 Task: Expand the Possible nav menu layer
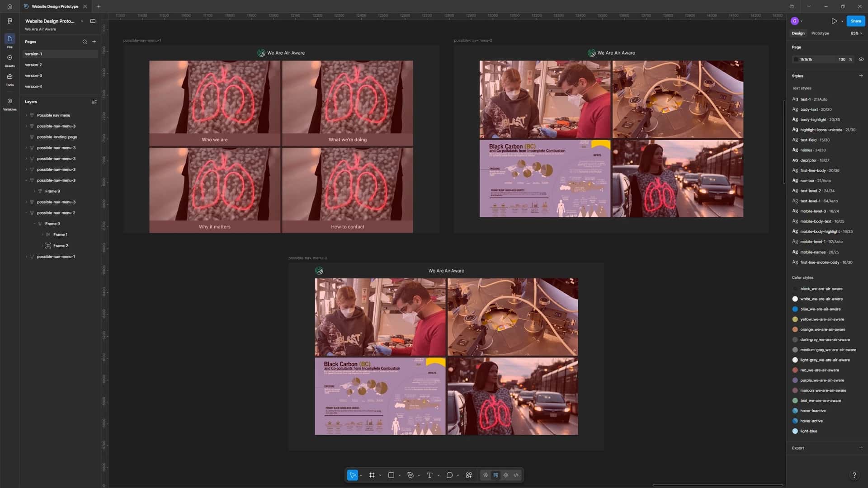click(26, 115)
